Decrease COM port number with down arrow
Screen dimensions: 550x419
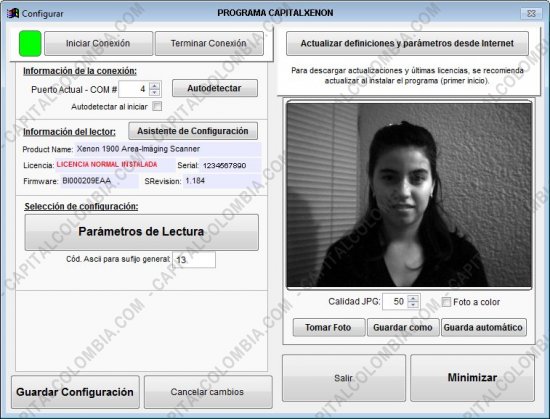[x=155, y=93]
